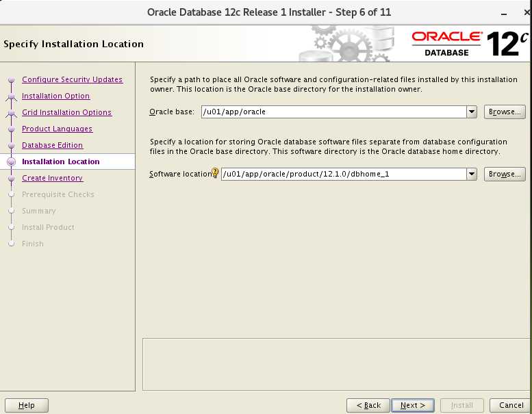Screen dimensions: 532x414
Task: Go to Configure Security Updates step
Action: point(73,79)
